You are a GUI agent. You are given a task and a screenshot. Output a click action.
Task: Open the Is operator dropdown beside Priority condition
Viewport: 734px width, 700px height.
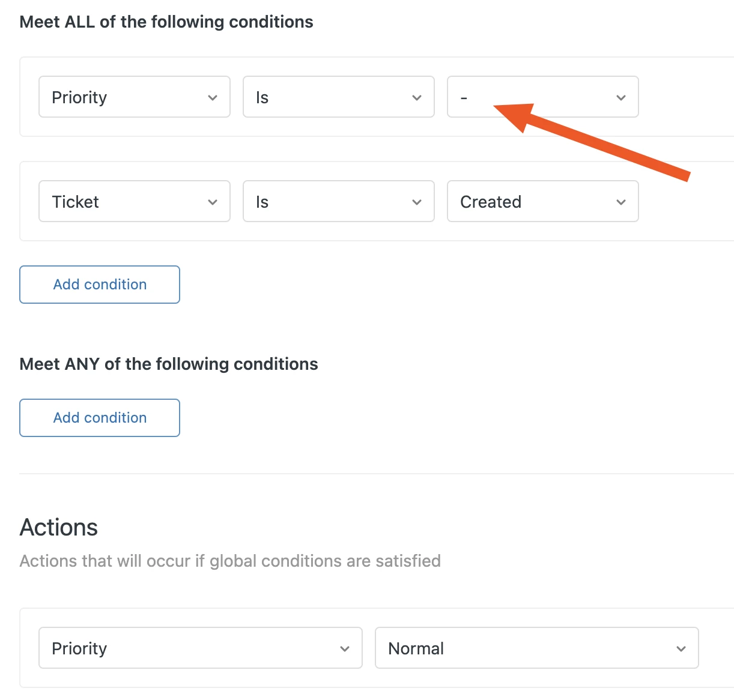coord(330,97)
